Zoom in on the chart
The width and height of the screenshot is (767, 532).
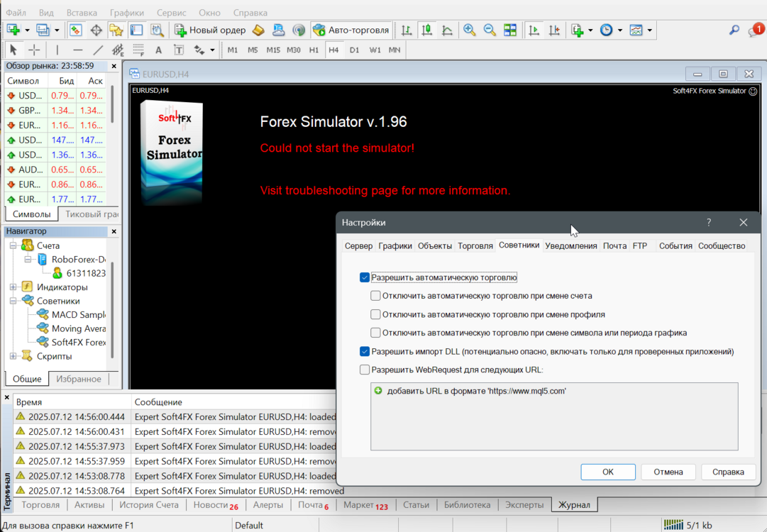pos(470,31)
